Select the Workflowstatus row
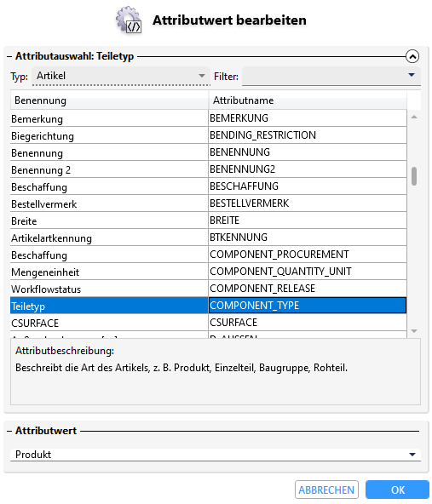 click(x=209, y=289)
